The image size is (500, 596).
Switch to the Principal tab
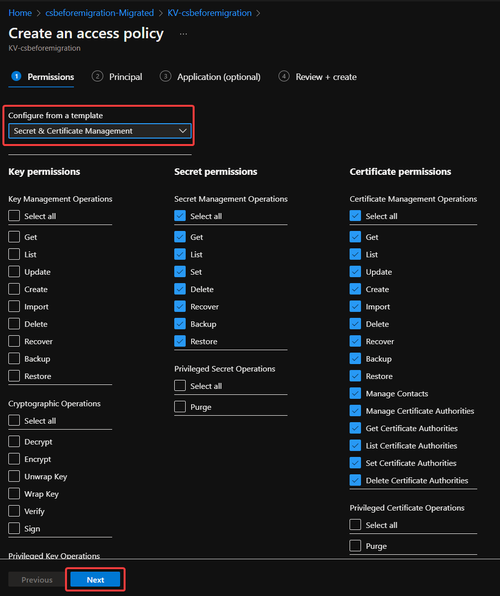point(117,77)
